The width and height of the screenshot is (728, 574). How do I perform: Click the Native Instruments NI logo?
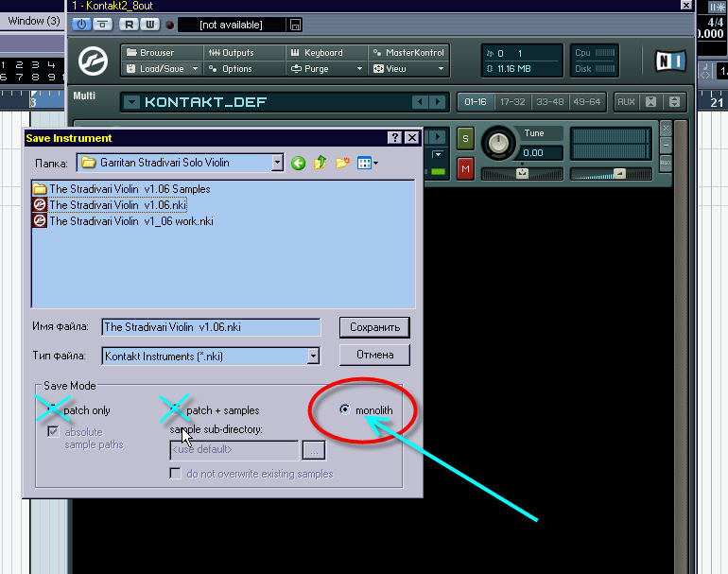[670, 61]
